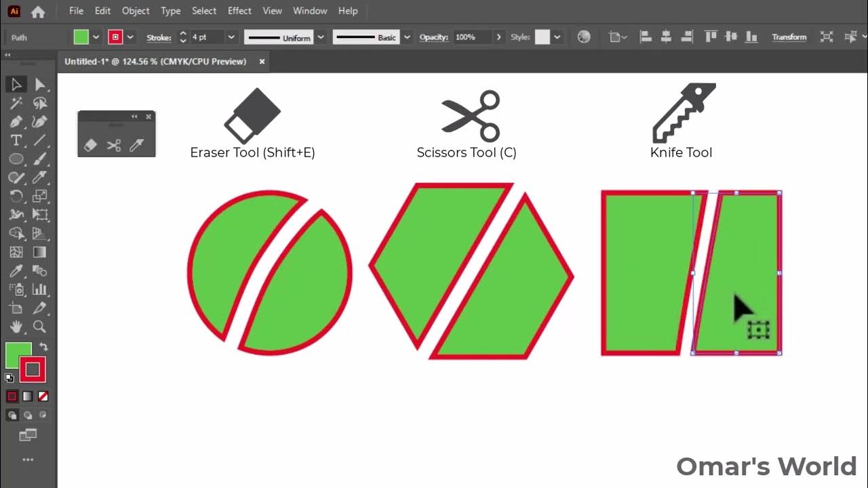
Task: Select the Column Graph tool
Action: (40, 290)
